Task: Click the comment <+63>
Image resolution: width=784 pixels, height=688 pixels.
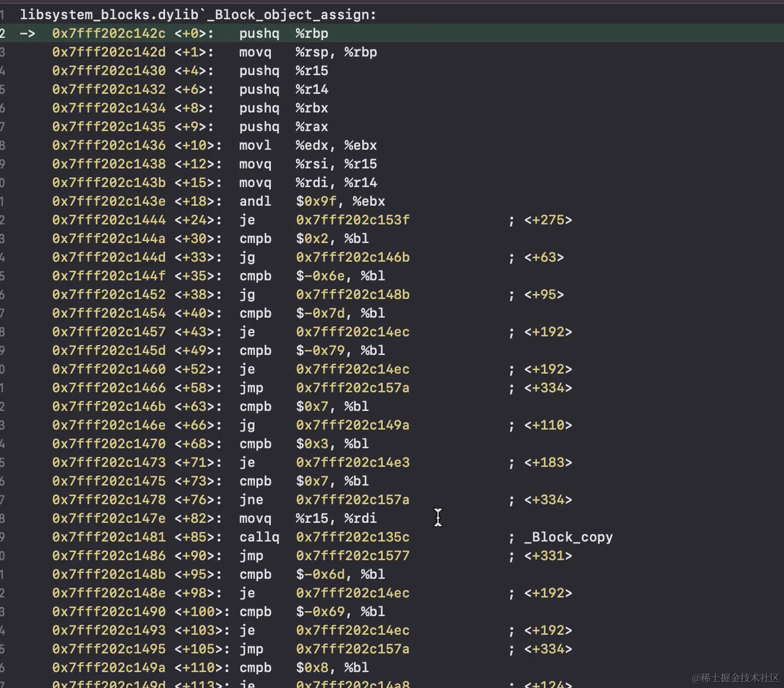Action: pos(544,257)
